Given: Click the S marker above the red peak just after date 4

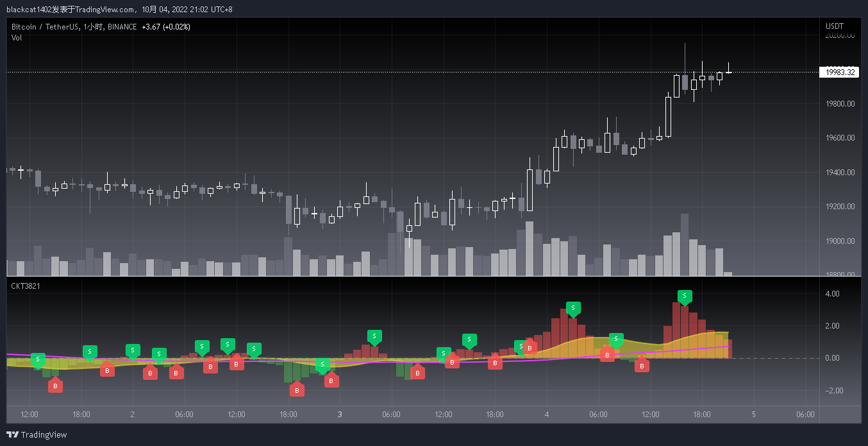Looking at the screenshot, I should tap(573, 309).
